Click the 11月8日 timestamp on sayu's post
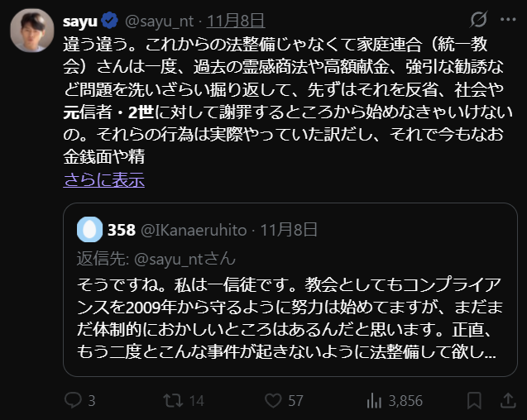The height and width of the screenshot is (420, 527). coord(235,20)
